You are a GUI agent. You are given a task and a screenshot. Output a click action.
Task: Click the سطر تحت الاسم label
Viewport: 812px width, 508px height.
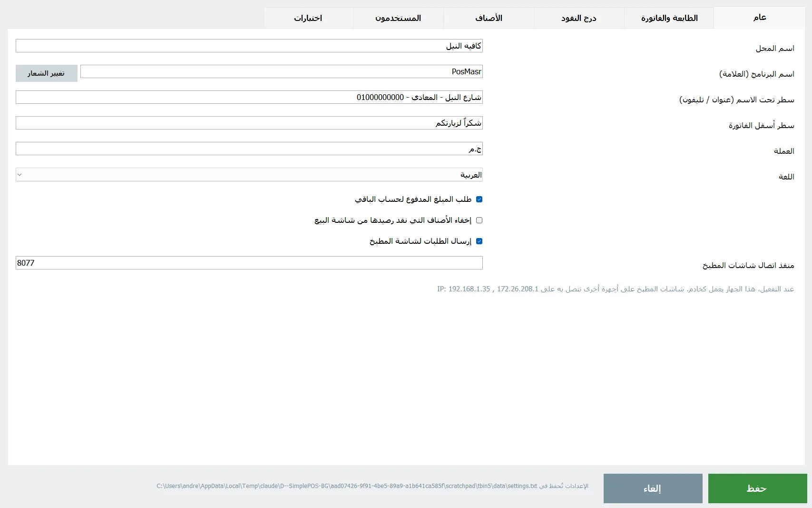coord(737,100)
